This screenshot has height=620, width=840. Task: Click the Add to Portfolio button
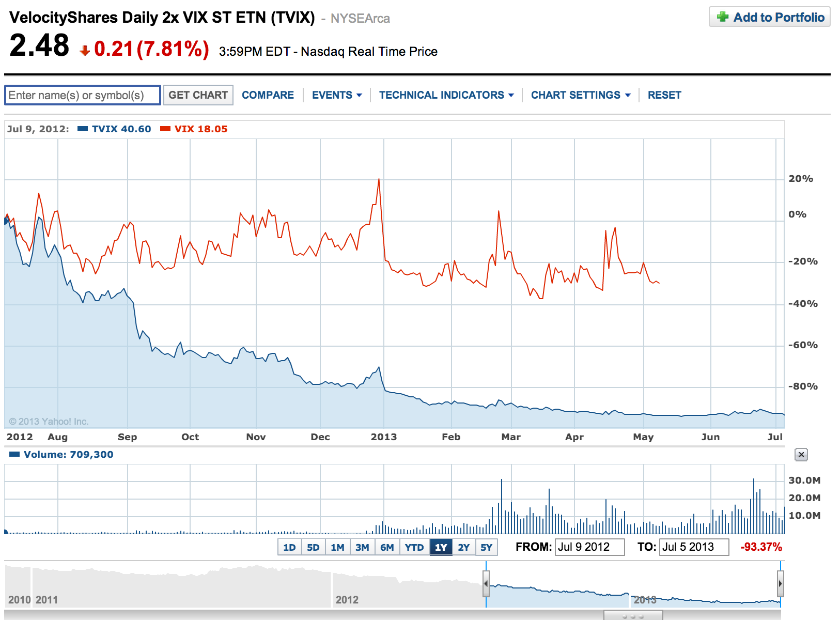[x=770, y=17]
